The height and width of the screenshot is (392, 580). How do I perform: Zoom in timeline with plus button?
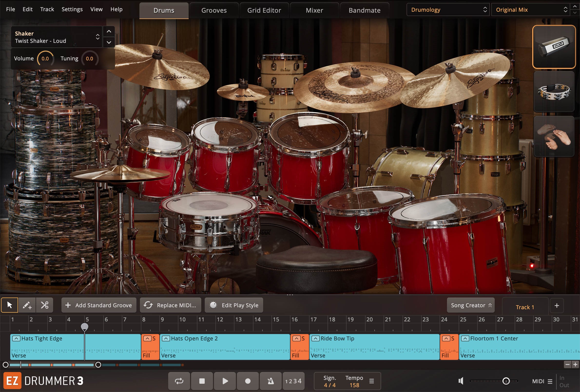point(575,364)
